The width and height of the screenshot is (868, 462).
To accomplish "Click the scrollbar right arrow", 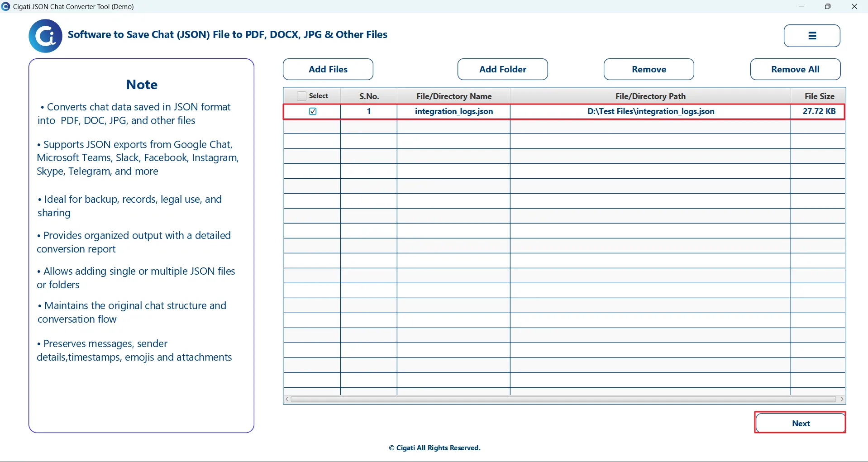I will (842, 399).
